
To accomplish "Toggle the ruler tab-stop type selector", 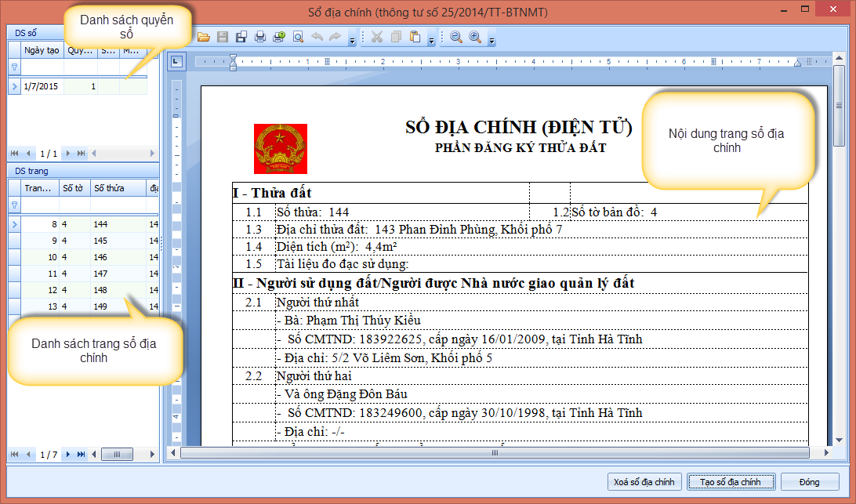I will click(x=177, y=61).
